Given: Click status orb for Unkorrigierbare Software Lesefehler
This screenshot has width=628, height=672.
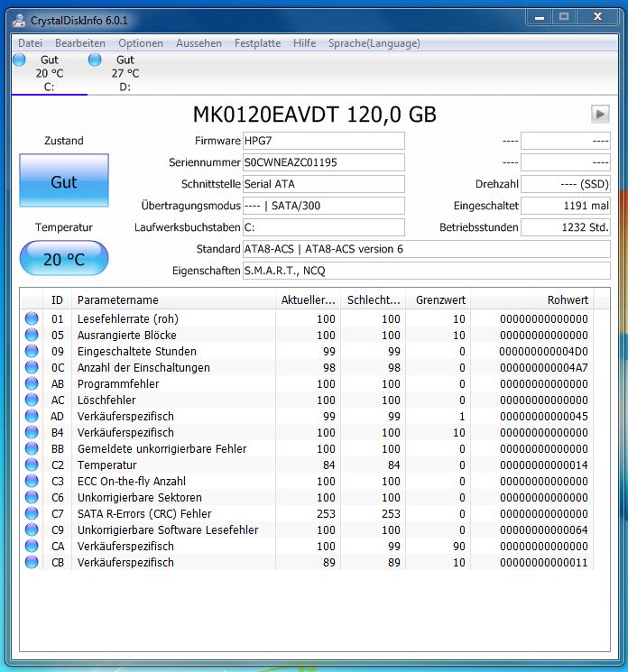Looking at the screenshot, I should (32, 529).
